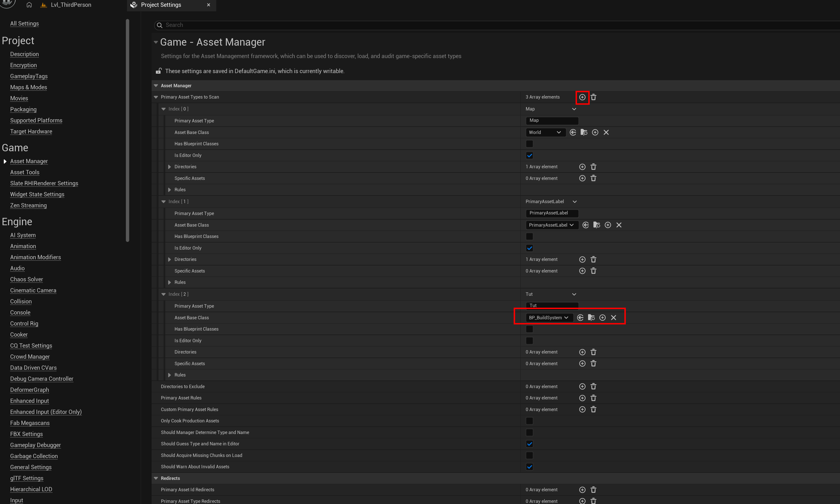Open Maps & Modes settings

[x=29, y=87]
